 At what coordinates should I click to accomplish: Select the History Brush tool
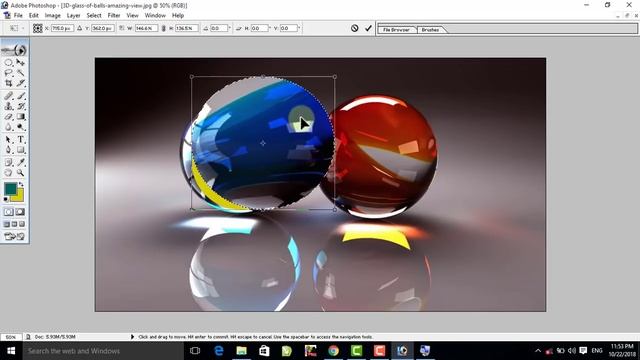(x=20, y=106)
